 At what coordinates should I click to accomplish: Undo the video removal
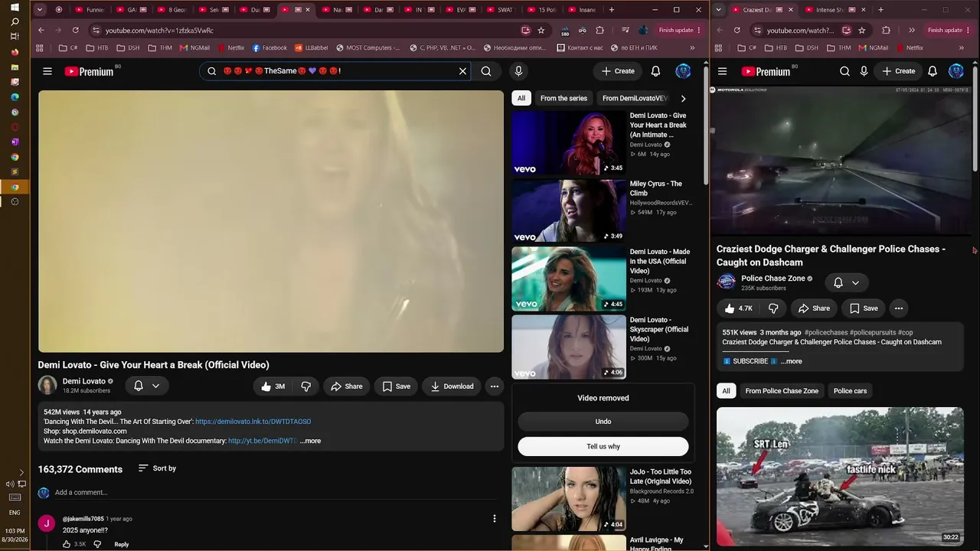tap(603, 422)
